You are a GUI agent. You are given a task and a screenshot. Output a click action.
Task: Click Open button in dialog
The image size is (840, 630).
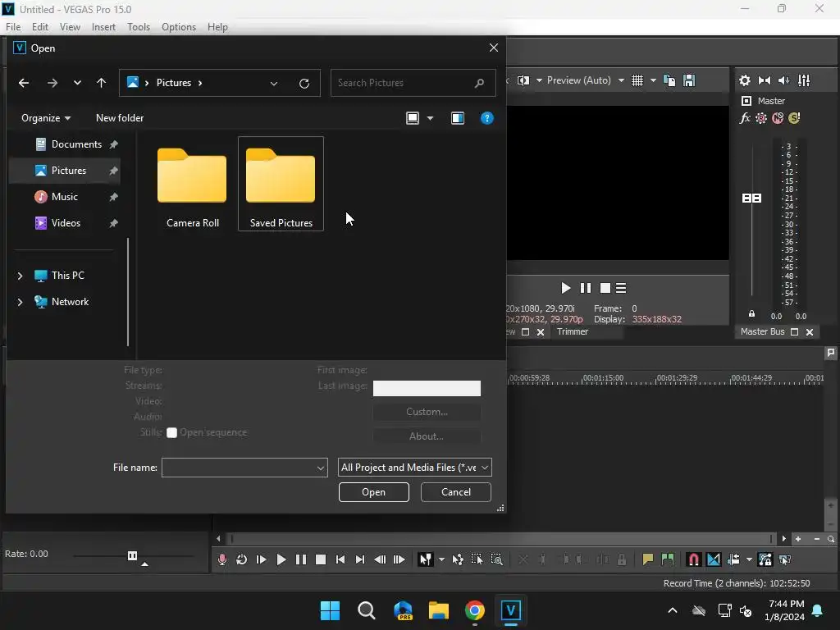(373, 492)
